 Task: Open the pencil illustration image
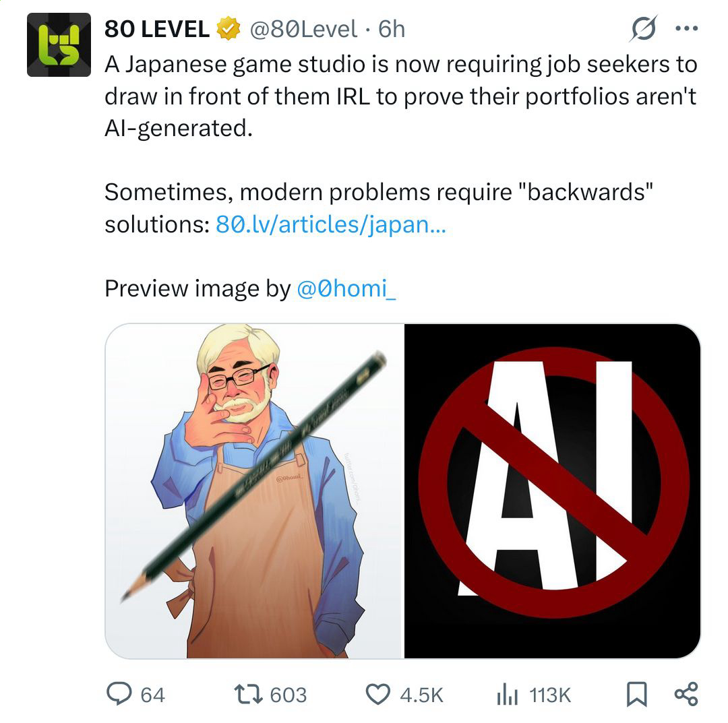coord(254,491)
